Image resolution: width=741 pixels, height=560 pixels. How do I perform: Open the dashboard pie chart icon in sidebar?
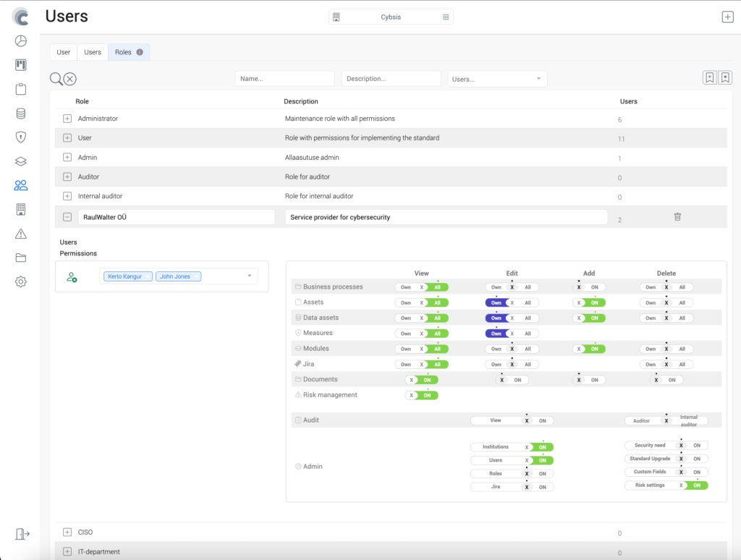(x=21, y=41)
